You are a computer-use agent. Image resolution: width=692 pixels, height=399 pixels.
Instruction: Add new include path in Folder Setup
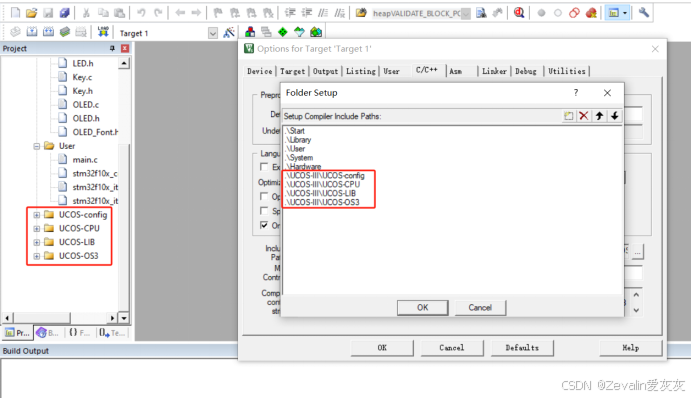click(568, 116)
